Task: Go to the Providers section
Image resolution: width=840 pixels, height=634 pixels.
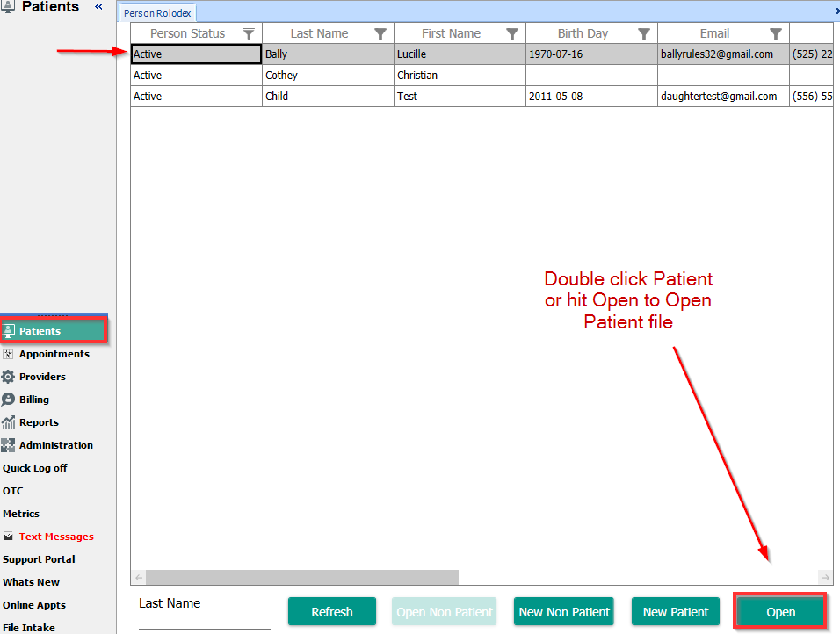Action: (42, 377)
